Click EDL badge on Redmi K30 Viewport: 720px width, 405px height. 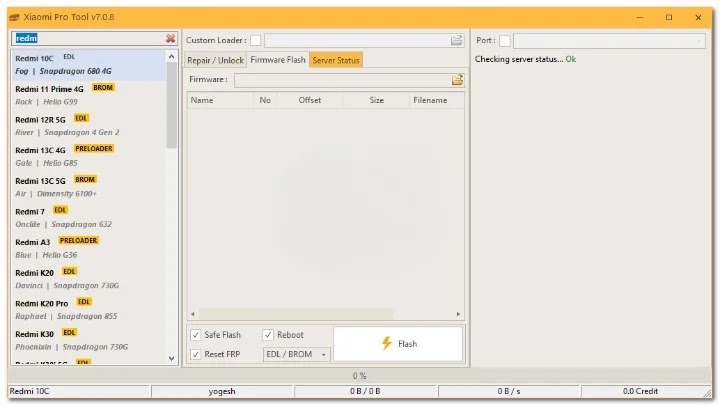(x=69, y=332)
